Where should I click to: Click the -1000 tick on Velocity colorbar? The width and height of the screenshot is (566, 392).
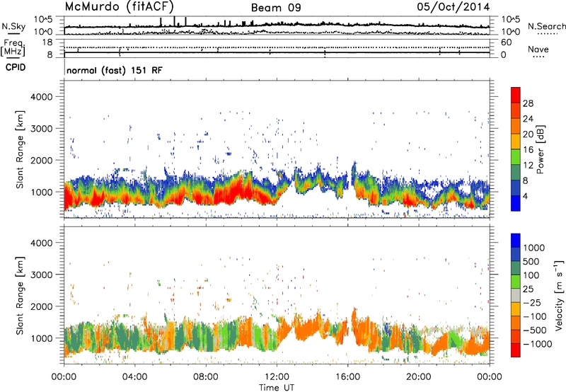537,344
